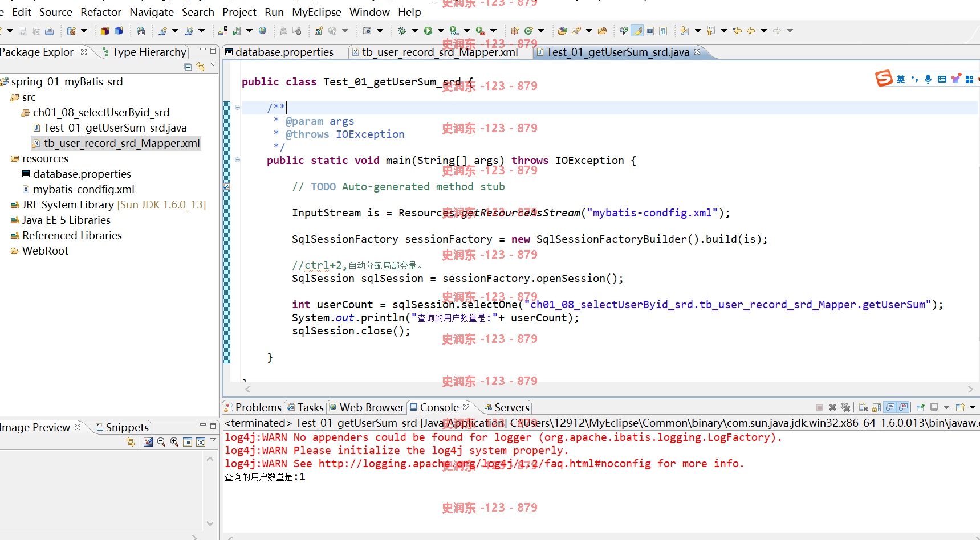
Task: Click the log4j FAQ URL in console
Action: (x=485, y=463)
